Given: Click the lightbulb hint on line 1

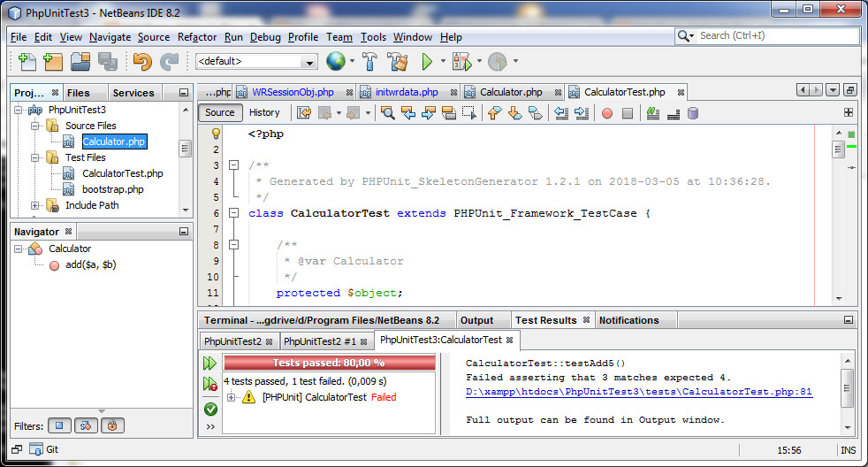Looking at the screenshot, I should point(216,134).
